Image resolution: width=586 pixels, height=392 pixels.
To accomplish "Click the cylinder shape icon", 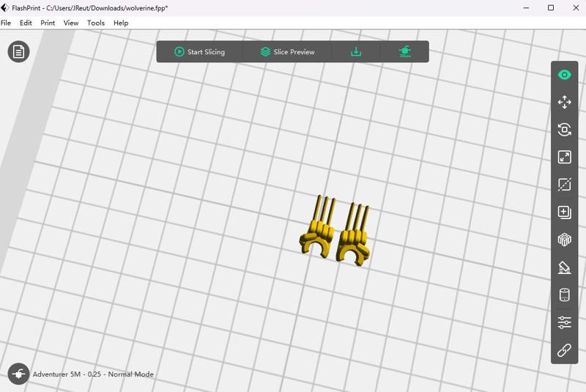I will coord(564,295).
